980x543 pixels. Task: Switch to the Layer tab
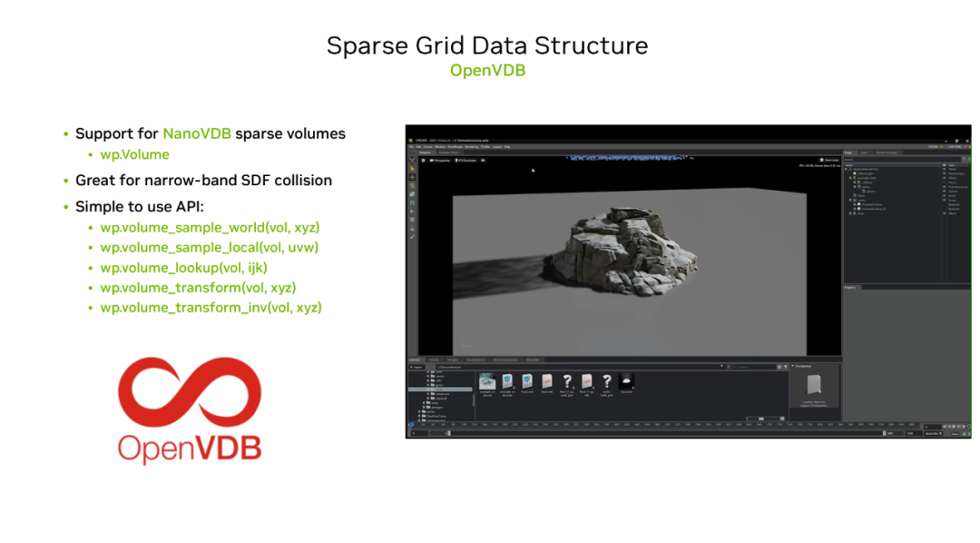[865, 153]
